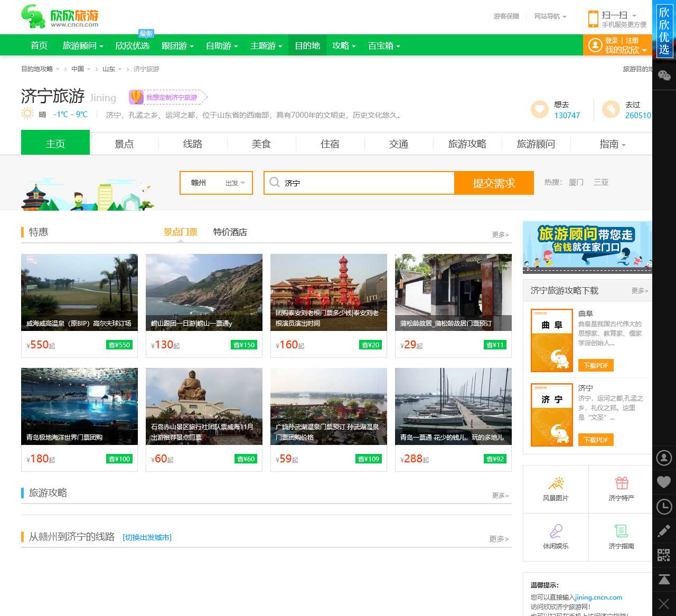Image resolution: width=676 pixels, height=616 pixels.
Task: Click the 风景图片 scenery pictures icon
Action: (556, 483)
